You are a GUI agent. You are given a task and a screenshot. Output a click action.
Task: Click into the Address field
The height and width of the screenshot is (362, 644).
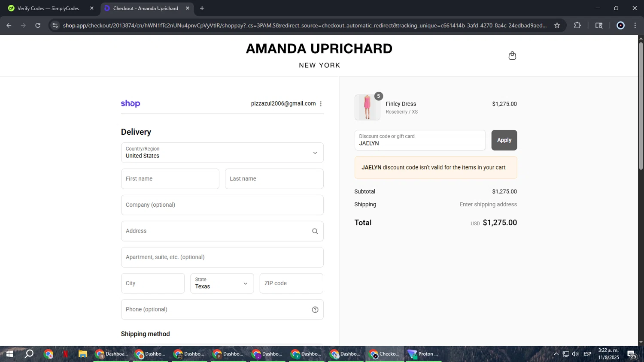[222, 231]
